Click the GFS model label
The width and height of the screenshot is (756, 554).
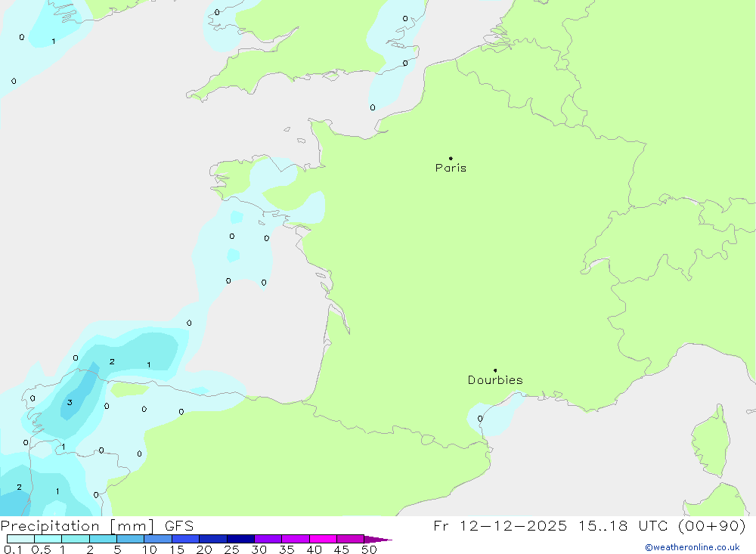(179, 526)
